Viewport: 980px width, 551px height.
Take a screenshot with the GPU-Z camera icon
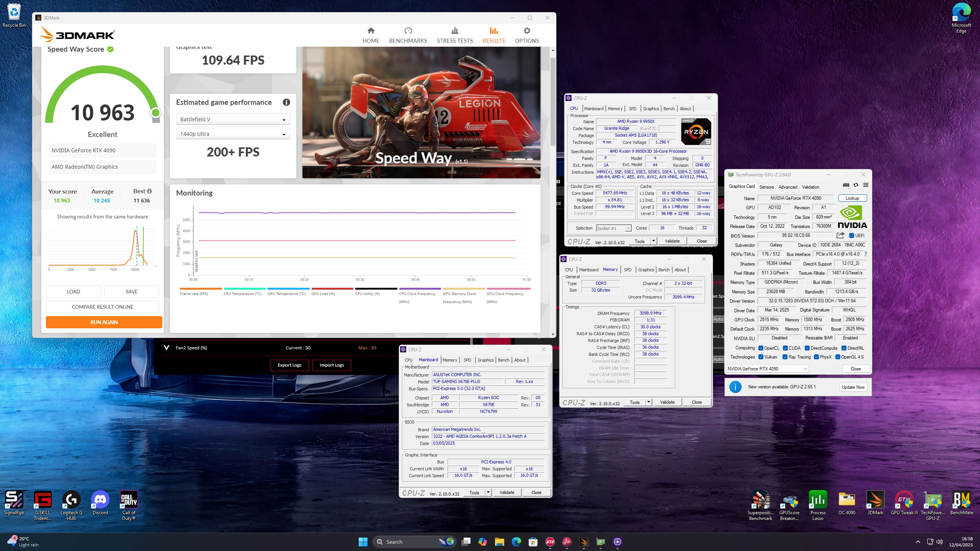[846, 185]
